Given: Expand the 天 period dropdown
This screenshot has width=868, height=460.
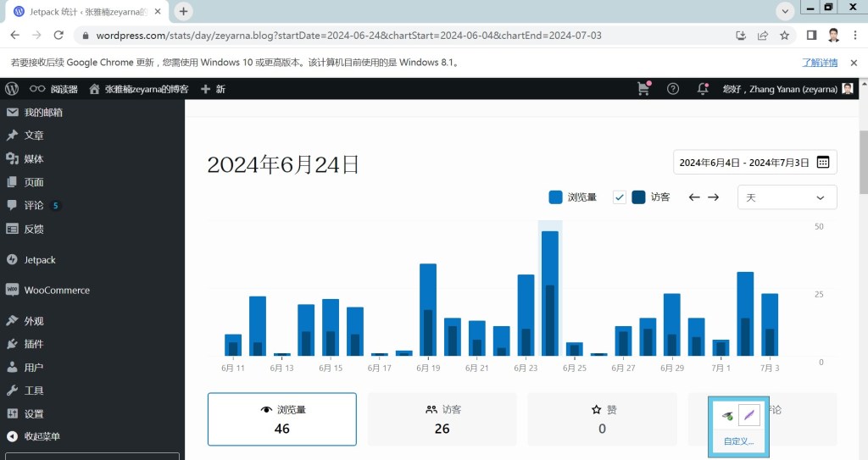Looking at the screenshot, I should point(787,197).
